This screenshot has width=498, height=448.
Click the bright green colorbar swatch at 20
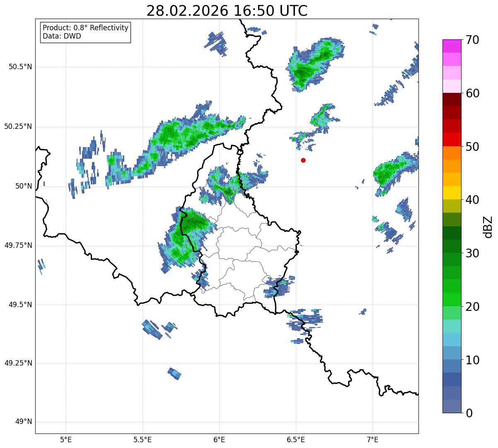click(x=452, y=299)
